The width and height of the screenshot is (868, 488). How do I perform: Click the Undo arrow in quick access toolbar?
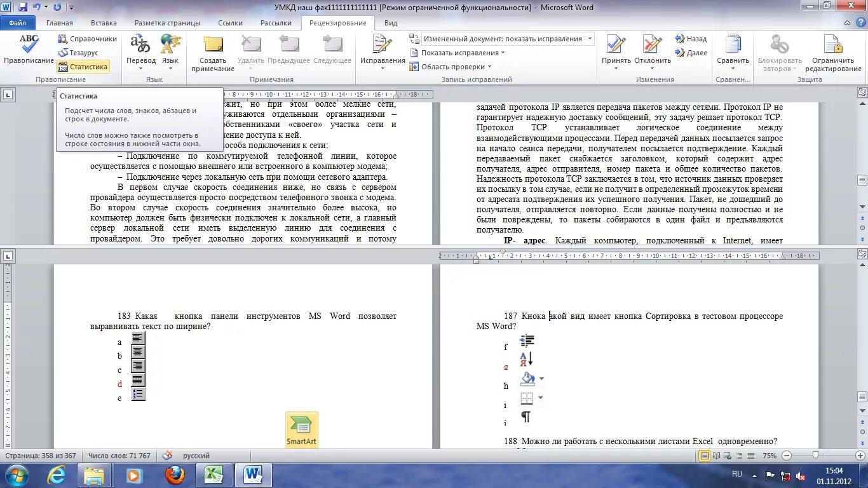pos(36,7)
